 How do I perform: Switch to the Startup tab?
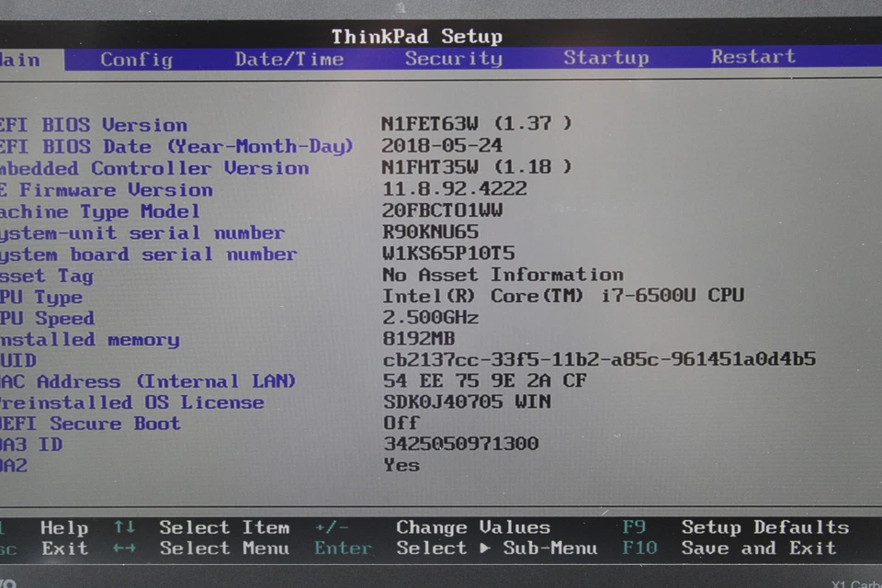(x=605, y=58)
